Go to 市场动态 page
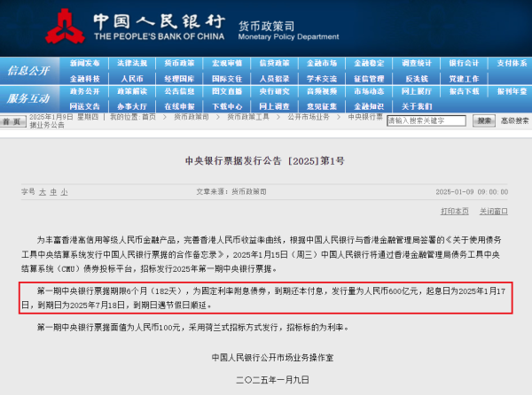532x395 pixels. coord(369,91)
